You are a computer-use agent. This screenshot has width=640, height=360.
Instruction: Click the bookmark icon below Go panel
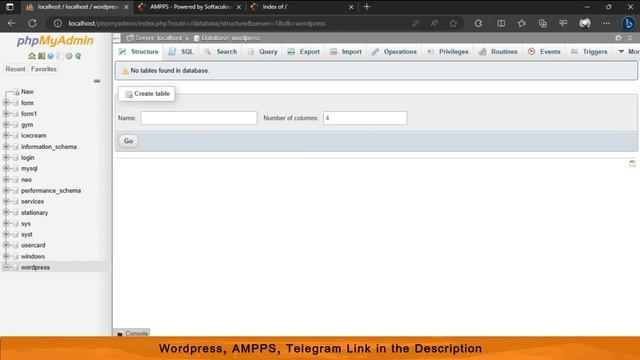(632, 164)
